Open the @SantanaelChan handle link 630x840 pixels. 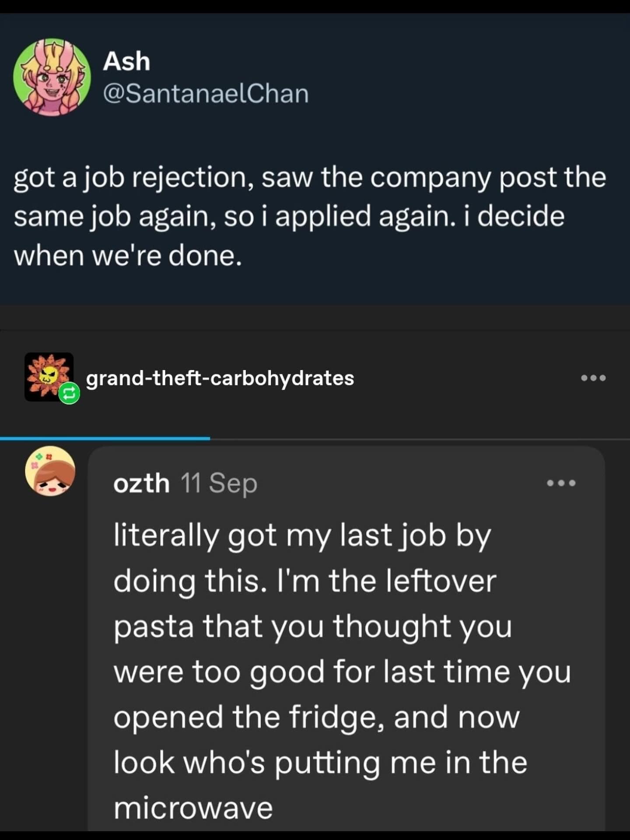click(206, 94)
